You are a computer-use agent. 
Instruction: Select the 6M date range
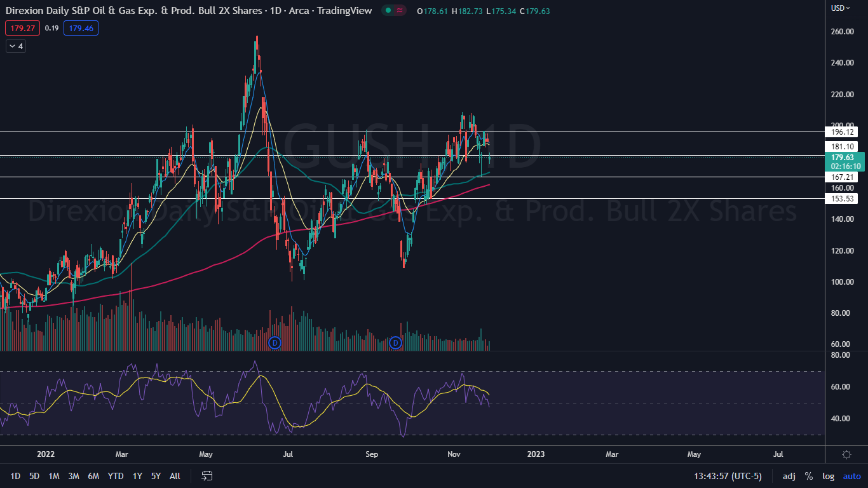click(93, 476)
